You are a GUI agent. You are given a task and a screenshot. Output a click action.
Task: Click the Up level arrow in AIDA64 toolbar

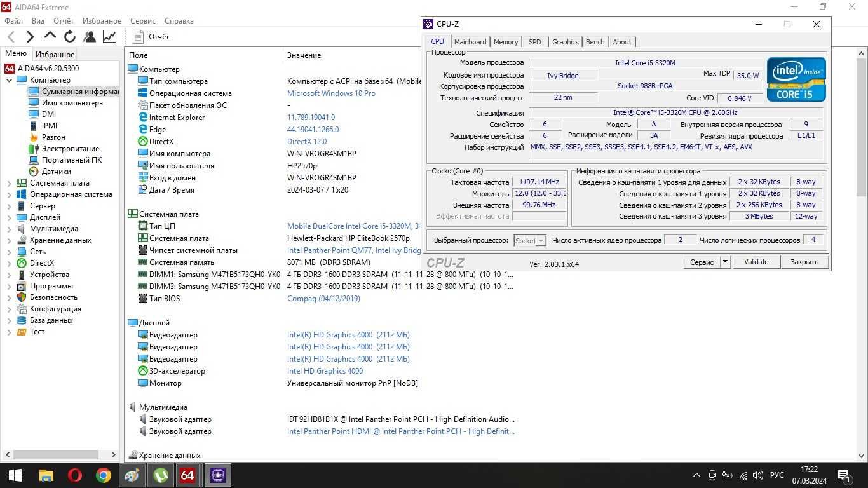pyautogui.click(x=50, y=36)
